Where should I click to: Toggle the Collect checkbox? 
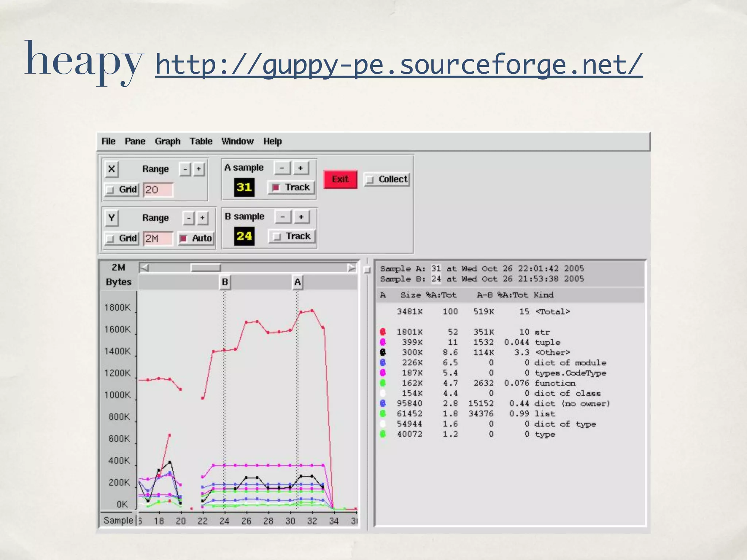click(387, 179)
